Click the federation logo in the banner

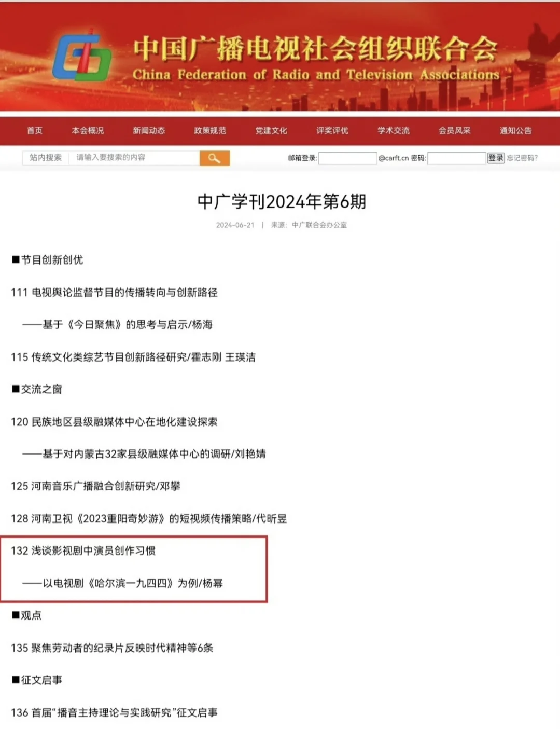pyautogui.click(x=82, y=57)
